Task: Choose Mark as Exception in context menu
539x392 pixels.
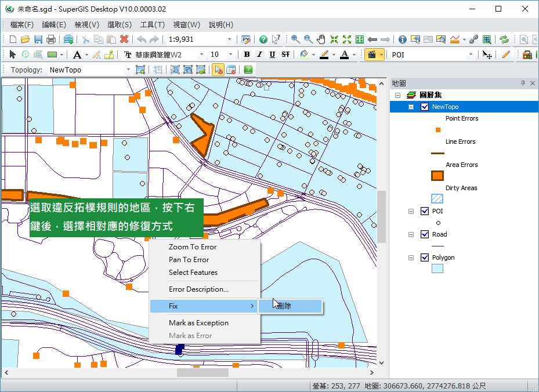Action: pos(205,323)
